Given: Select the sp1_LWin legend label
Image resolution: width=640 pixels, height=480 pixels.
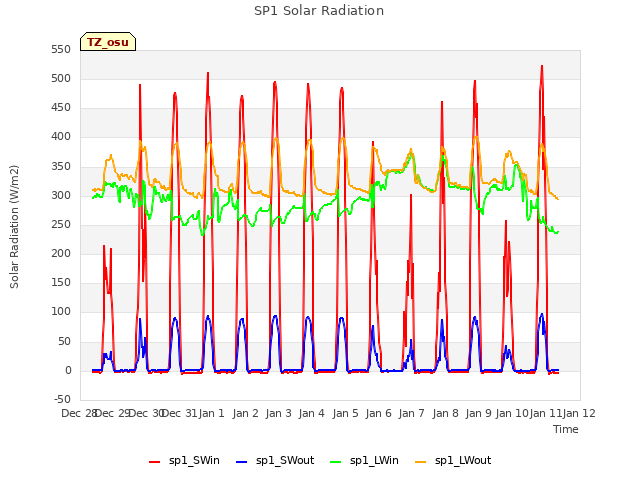Looking at the screenshot, I should point(374,460).
